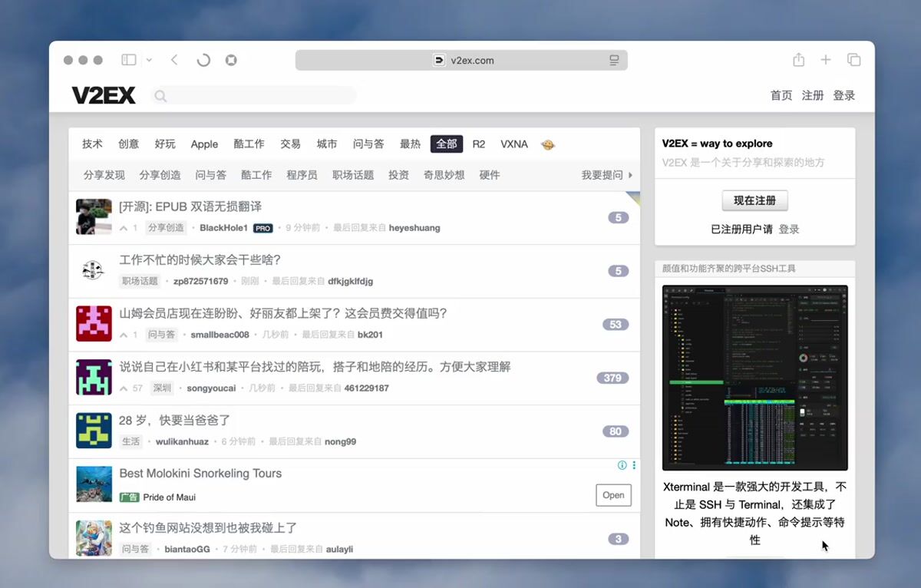Image resolution: width=921 pixels, height=588 pixels.
Task: Open topic '28 岁,快要当爸爸了'
Action: [175, 421]
